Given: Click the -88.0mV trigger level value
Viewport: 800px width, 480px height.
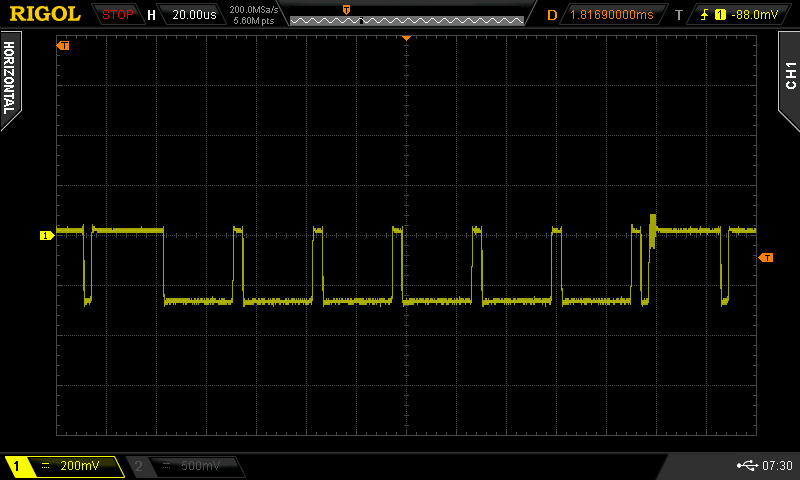Looking at the screenshot, I should (755, 15).
